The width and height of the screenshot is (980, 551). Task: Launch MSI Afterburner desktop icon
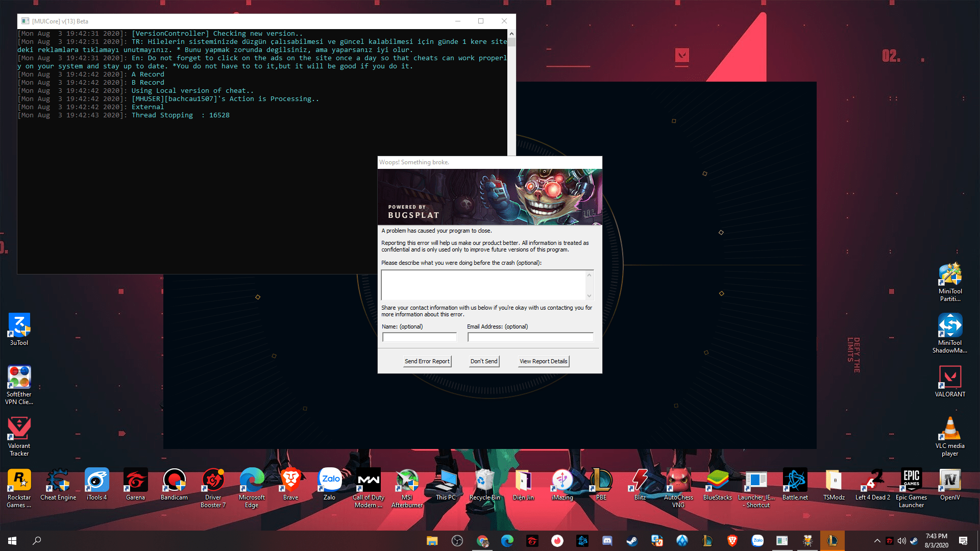[x=407, y=488]
